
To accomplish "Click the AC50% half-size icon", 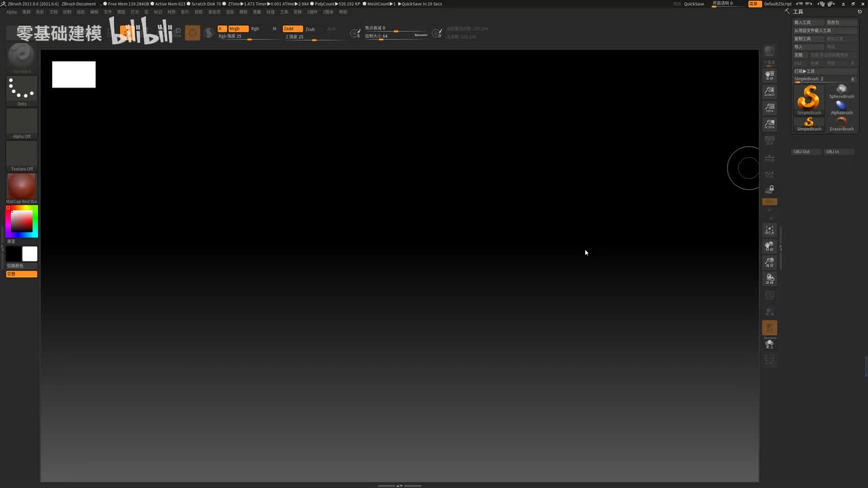I will 770,125.
